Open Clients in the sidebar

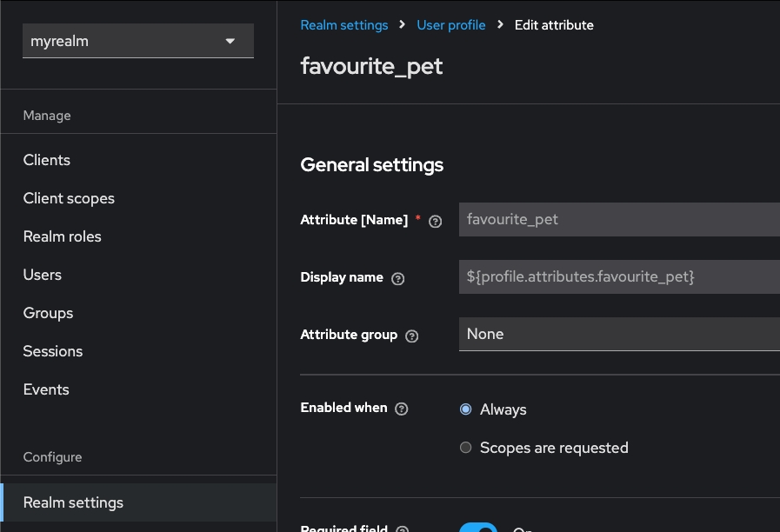(47, 160)
